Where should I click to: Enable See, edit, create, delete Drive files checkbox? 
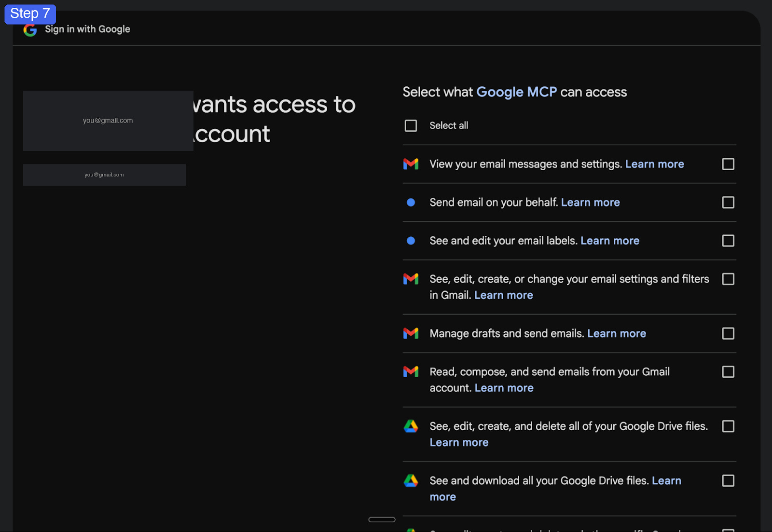[728, 426]
